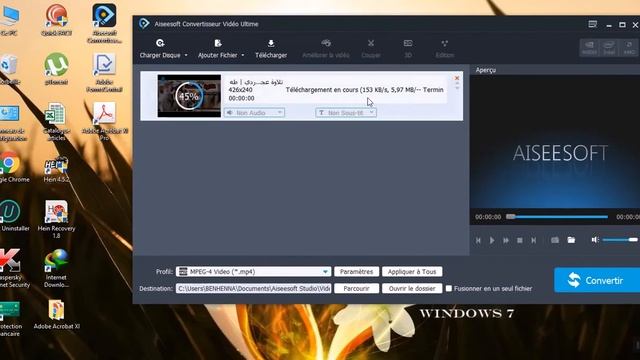The height and width of the screenshot is (360, 640).
Task: Toggle AMD acceleration button
Action: 629,48
